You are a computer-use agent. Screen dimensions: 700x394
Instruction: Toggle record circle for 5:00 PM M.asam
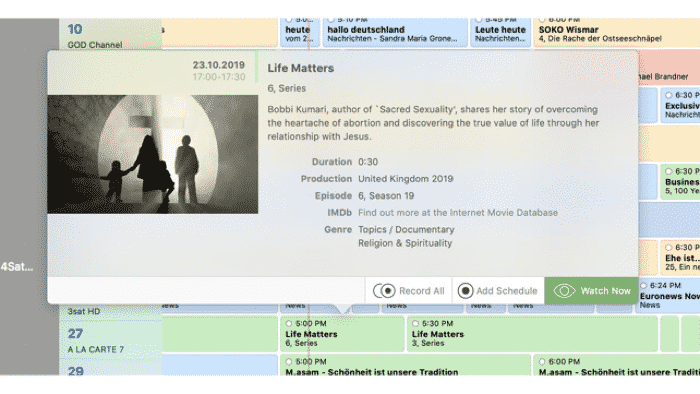(288, 361)
